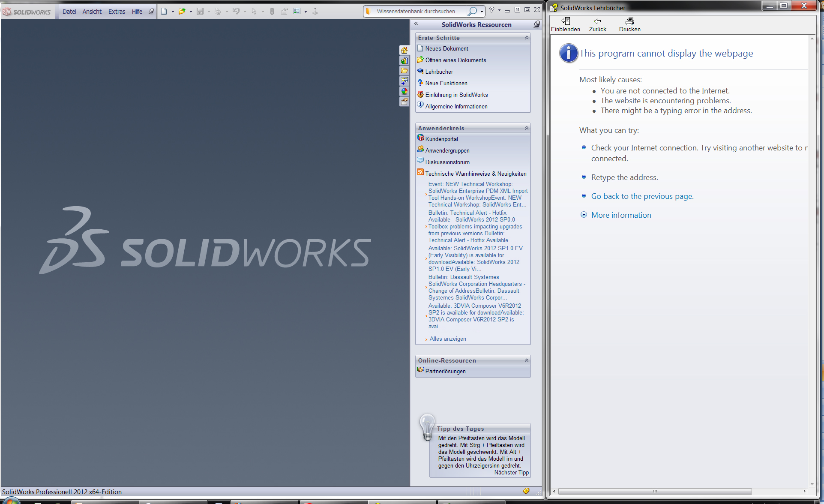Open the SolidWorks 2012 SP1.0 EV news item
The height and width of the screenshot is (504, 824).
point(476,258)
